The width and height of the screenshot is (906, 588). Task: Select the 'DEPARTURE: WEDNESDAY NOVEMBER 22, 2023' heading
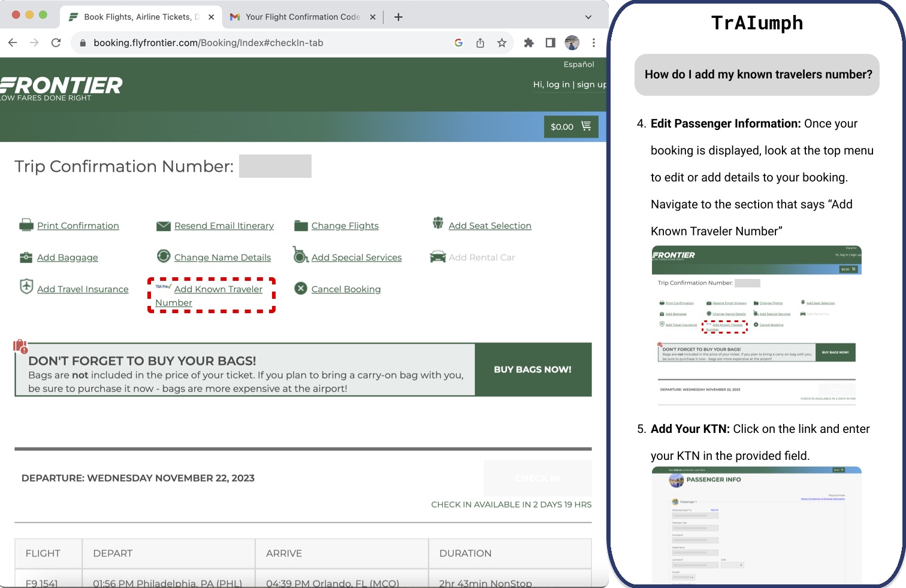click(x=138, y=478)
